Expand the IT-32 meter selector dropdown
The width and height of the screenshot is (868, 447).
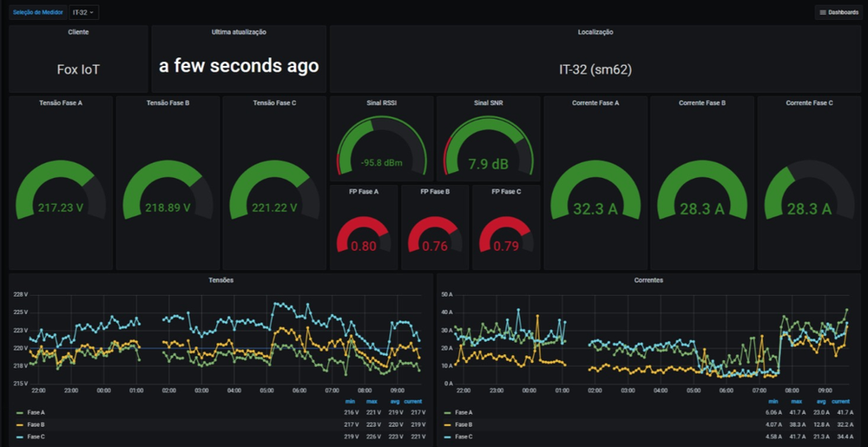click(83, 12)
